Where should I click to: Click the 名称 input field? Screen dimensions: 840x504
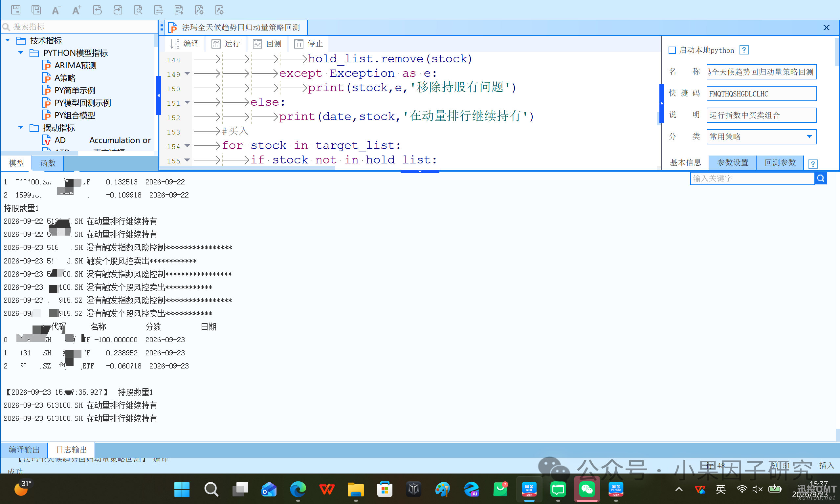(x=761, y=72)
